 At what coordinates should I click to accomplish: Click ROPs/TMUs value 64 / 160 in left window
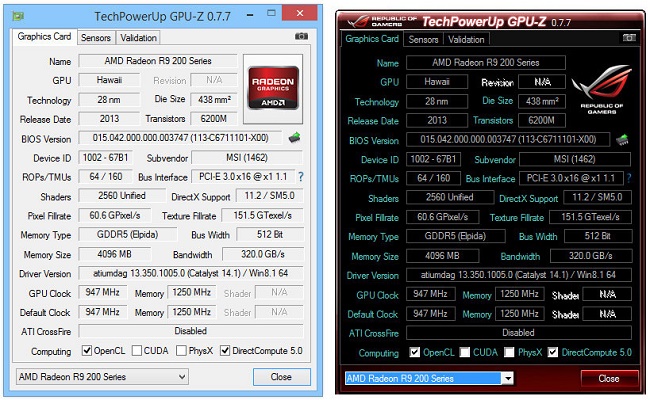point(105,177)
